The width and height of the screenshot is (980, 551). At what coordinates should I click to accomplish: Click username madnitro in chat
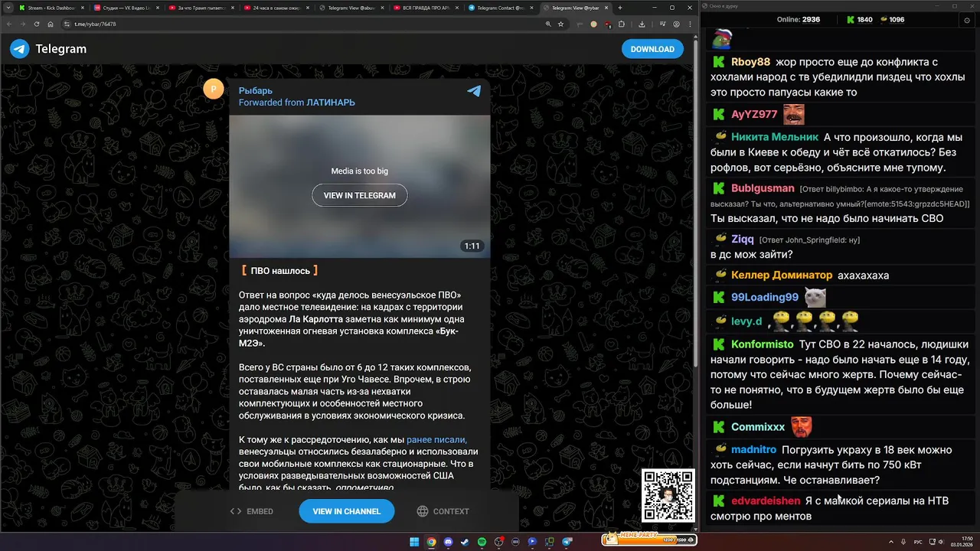(x=753, y=450)
